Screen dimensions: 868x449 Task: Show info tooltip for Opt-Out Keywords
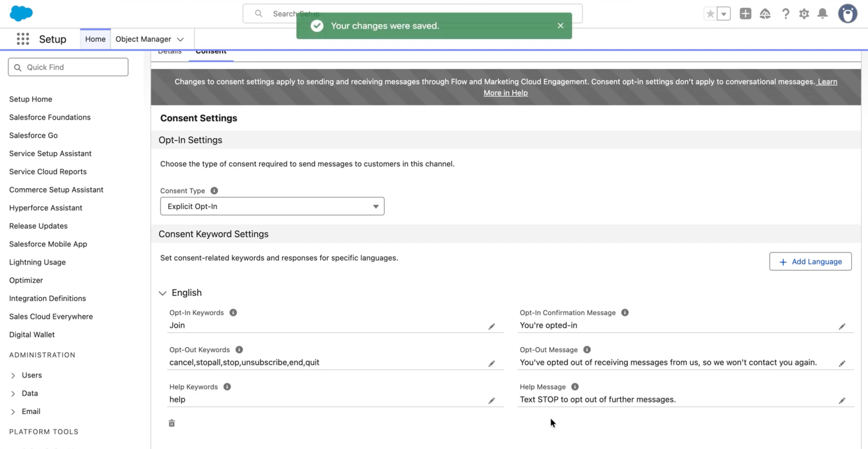click(239, 350)
